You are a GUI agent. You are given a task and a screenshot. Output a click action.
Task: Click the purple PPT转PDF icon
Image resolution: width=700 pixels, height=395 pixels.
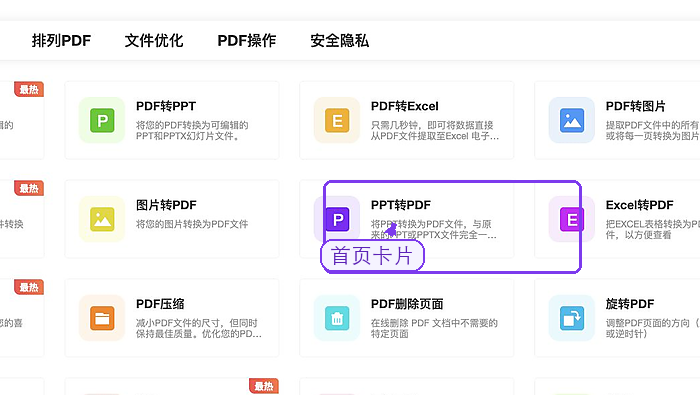coord(337,219)
